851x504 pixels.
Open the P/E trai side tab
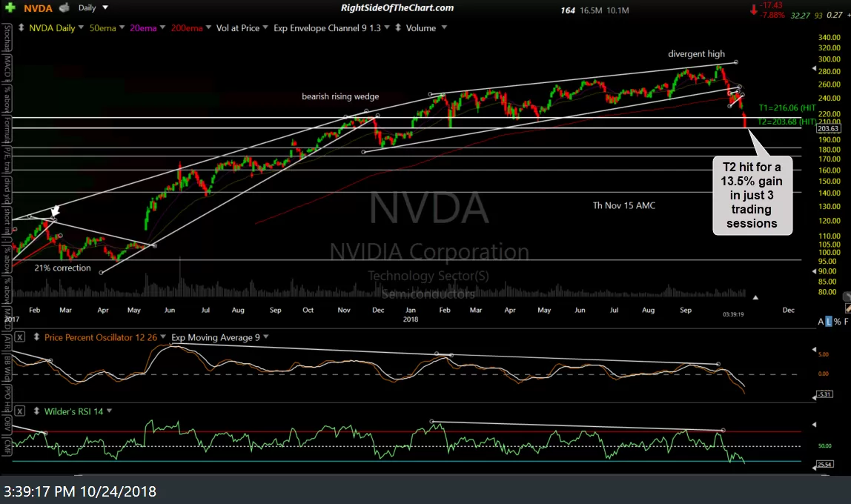[7, 161]
